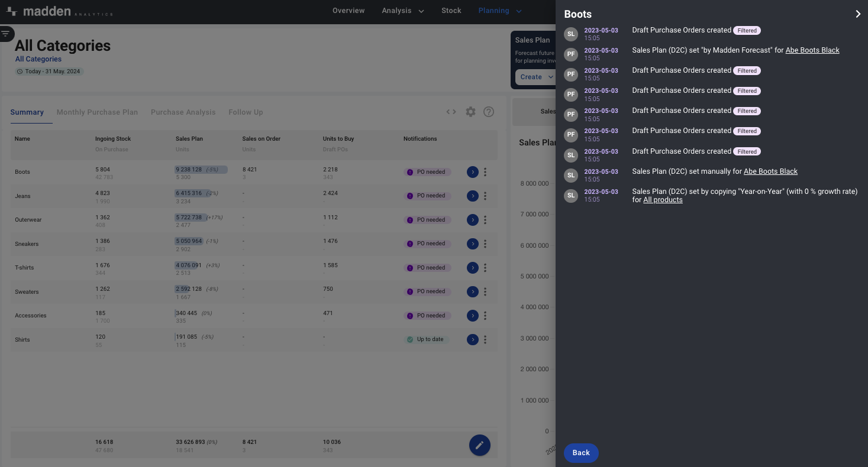868x467 pixels.
Task: Select the T-shirts category name
Action: 24,268
